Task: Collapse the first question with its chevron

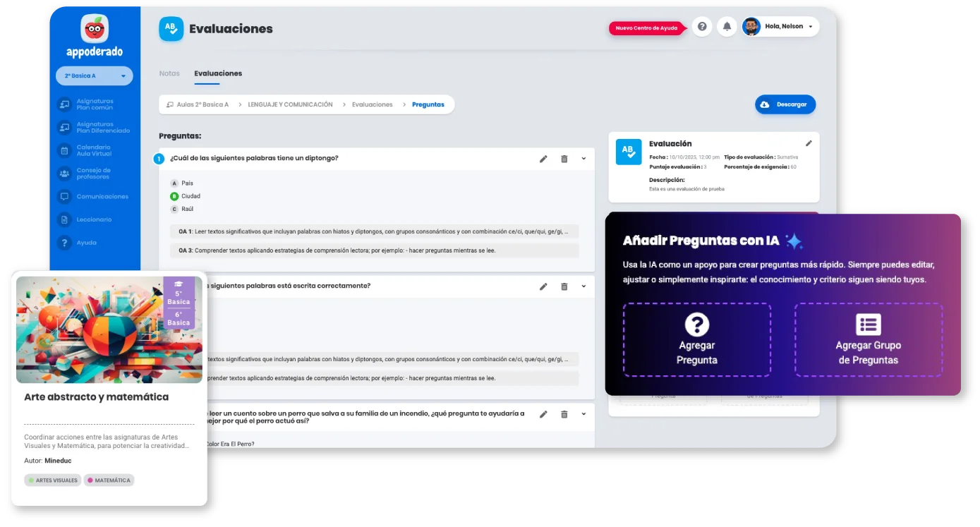Action: click(x=583, y=159)
